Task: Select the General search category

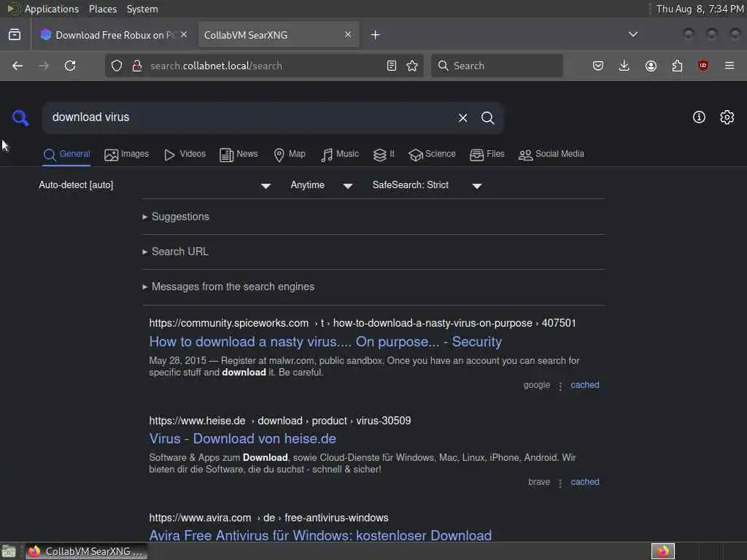Action: (66, 155)
